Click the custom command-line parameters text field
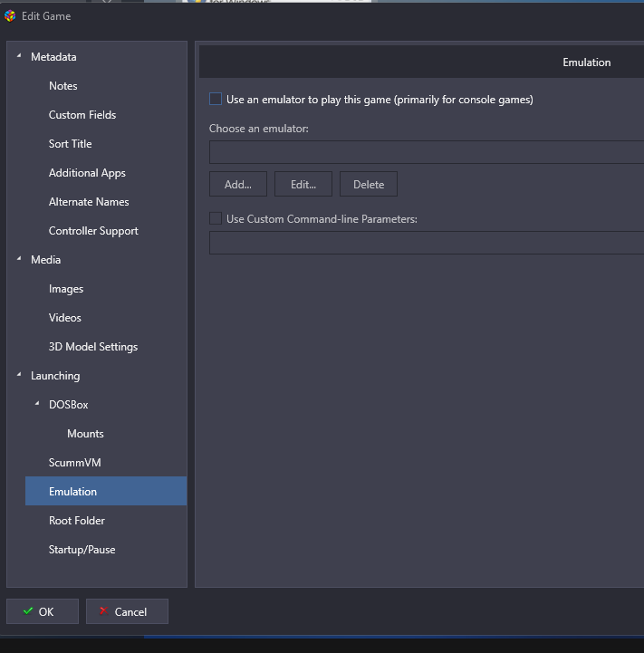The width and height of the screenshot is (644, 653). (x=427, y=243)
